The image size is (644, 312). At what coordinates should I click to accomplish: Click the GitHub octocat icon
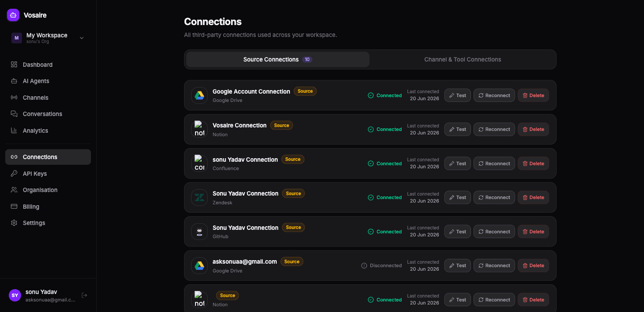click(x=199, y=232)
